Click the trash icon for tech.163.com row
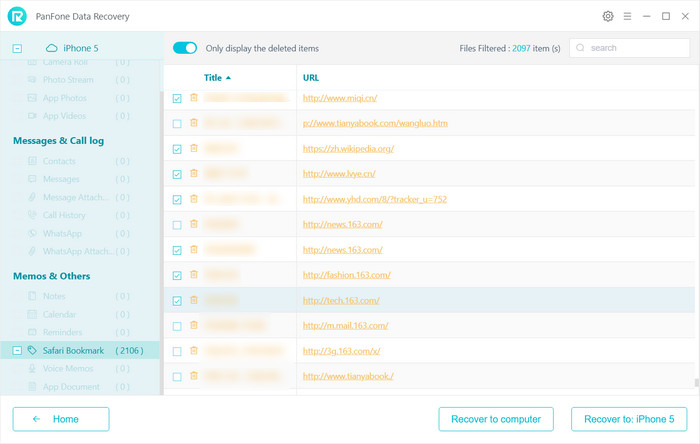This screenshot has width=700, height=444. (194, 300)
